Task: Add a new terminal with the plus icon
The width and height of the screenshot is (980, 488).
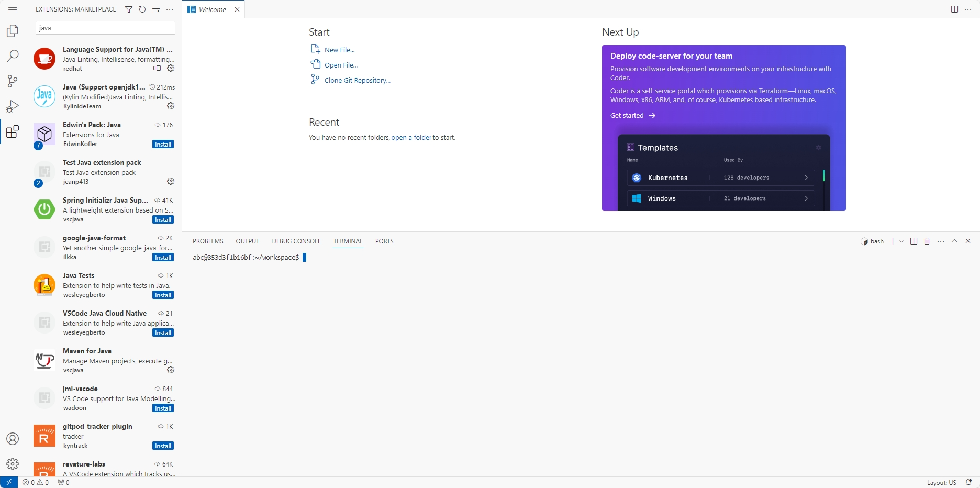Action: (x=893, y=241)
